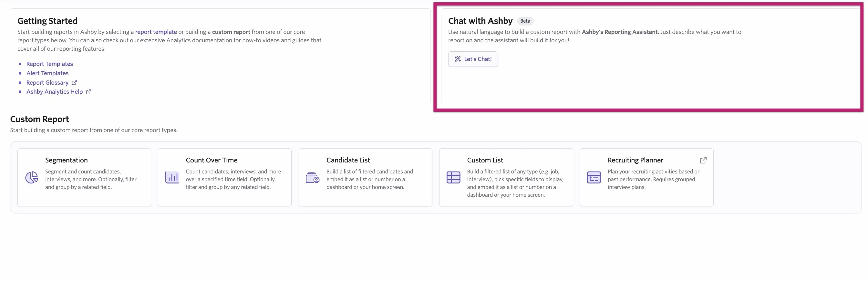Click Recruiting Planner's external link icon
This screenshot has height=281, width=868.
pos(703,160)
